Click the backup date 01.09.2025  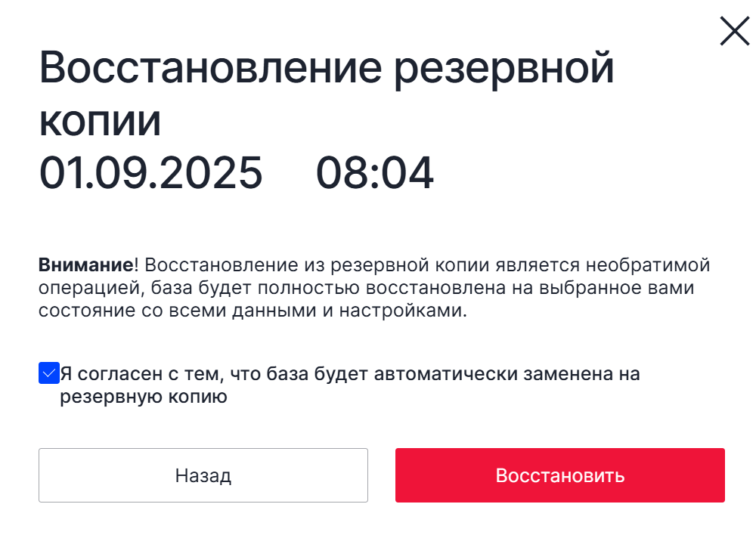click(151, 172)
